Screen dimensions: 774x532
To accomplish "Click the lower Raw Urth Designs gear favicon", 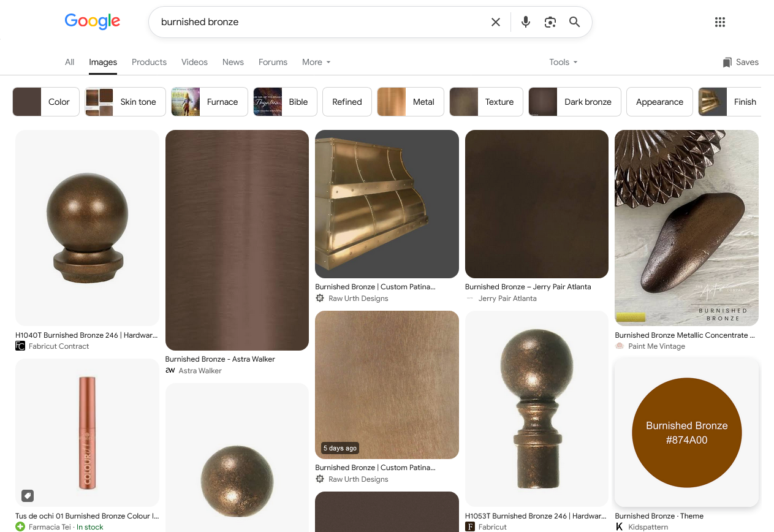I will click(x=320, y=479).
